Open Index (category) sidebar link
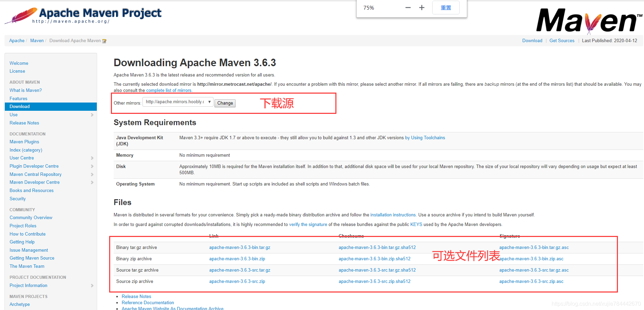644x310 pixels. (26, 150)
